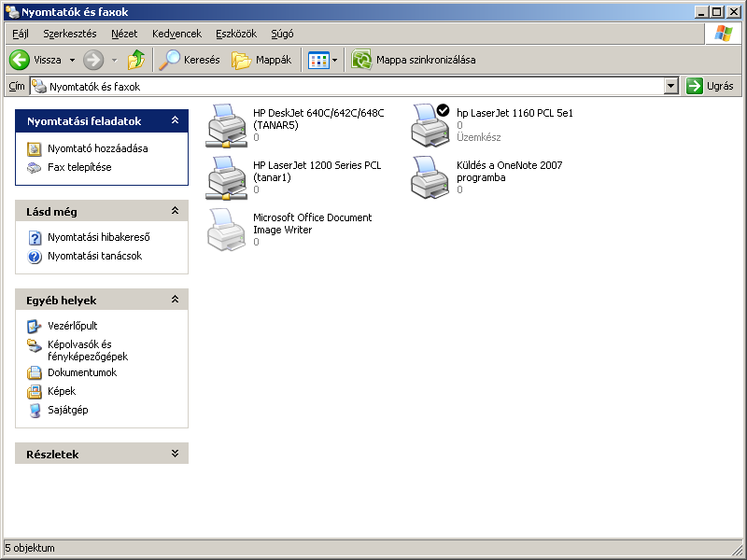Open the Fájl menu
Viewport: 747px width, 560px height.
21,34
